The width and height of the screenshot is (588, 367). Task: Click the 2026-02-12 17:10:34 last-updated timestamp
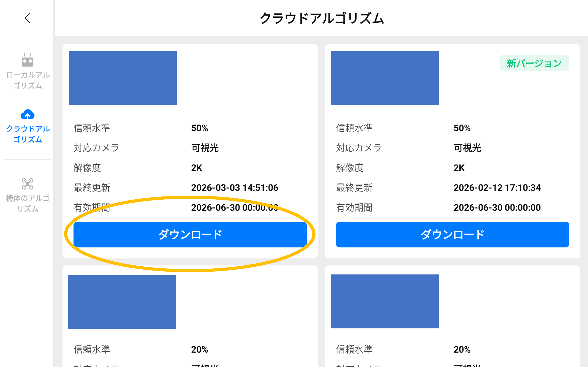pos(497,188)
